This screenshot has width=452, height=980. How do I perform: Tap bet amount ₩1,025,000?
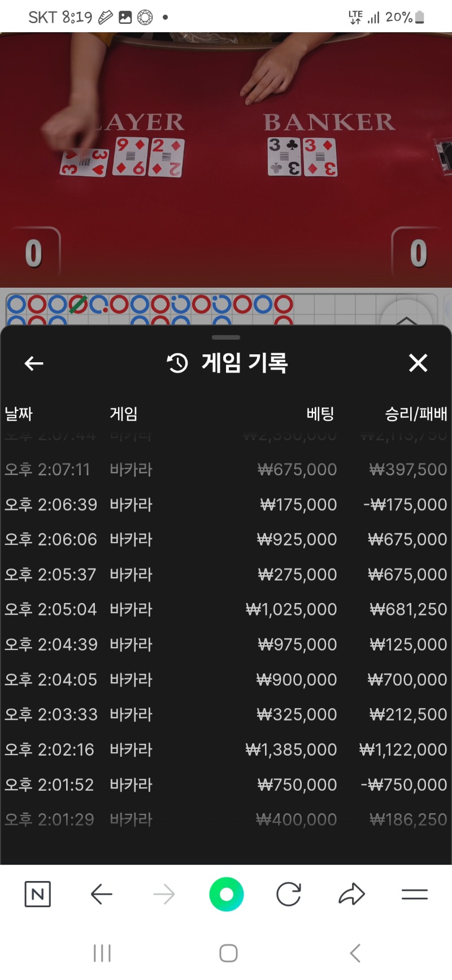(291, 609)
